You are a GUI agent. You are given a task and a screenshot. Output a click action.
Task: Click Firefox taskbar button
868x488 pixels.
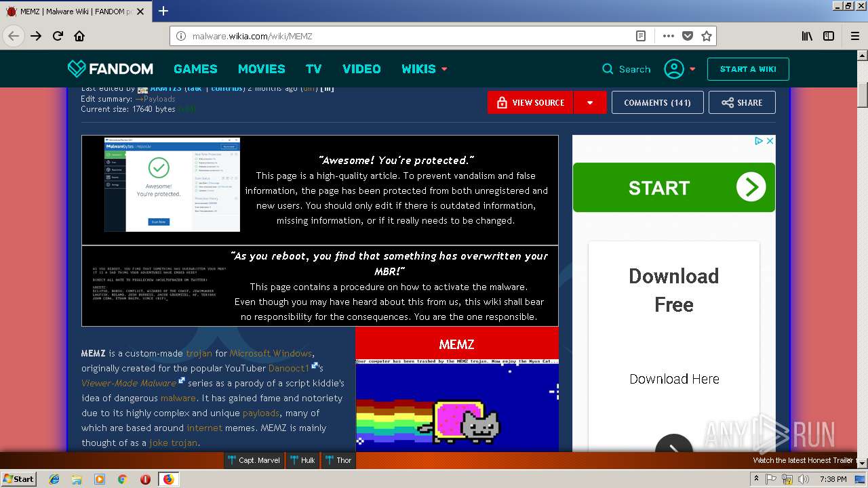pos(168,479)
